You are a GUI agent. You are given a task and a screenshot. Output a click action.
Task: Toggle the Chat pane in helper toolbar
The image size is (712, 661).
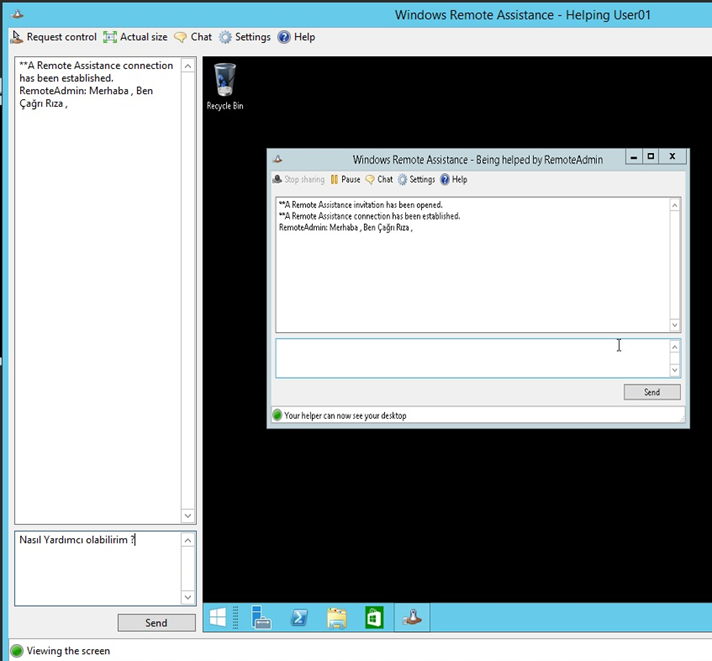(193, 37)
